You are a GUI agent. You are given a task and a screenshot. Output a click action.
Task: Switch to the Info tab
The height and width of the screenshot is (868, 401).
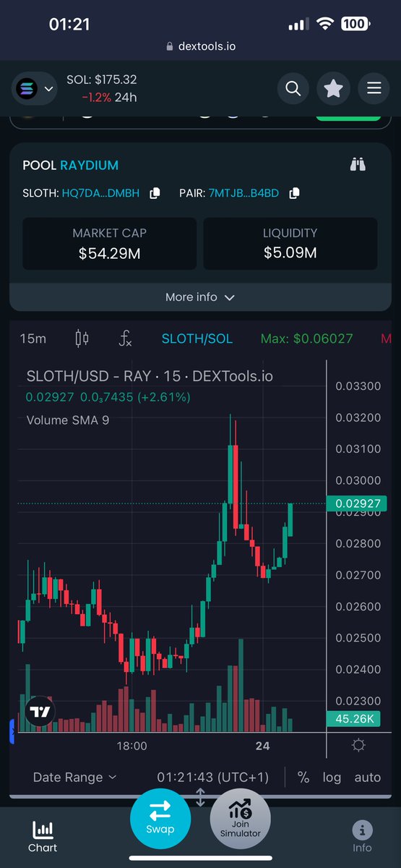click(x=362, y=837)
